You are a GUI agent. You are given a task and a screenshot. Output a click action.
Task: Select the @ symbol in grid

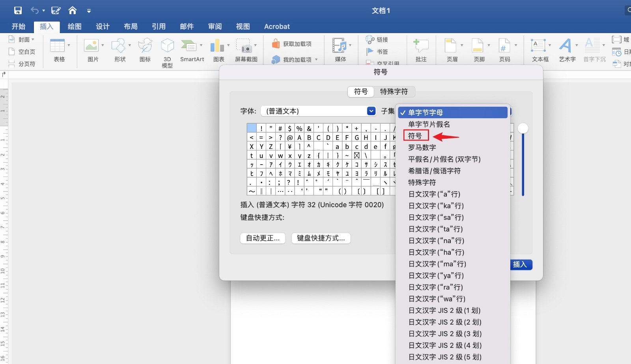290,137
